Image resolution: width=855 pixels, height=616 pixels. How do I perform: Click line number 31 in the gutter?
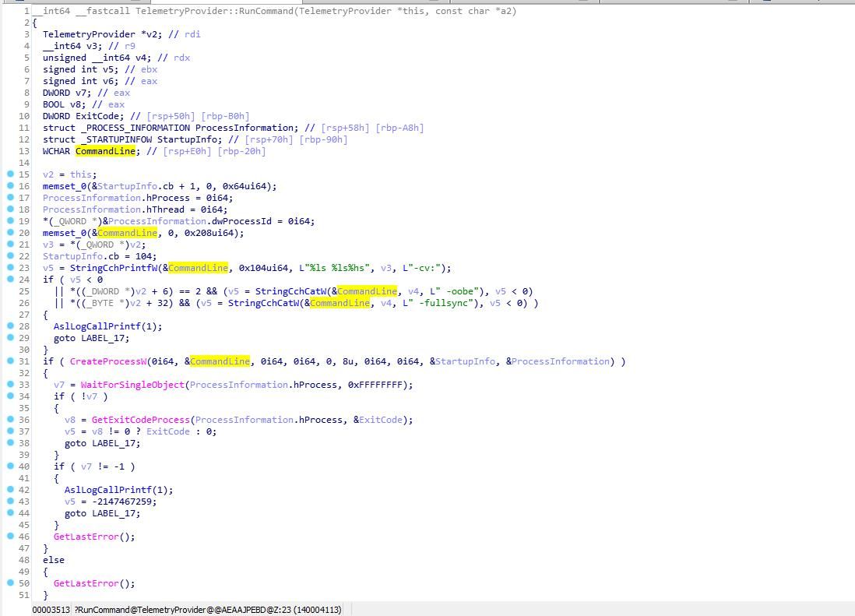coord(24,361)
